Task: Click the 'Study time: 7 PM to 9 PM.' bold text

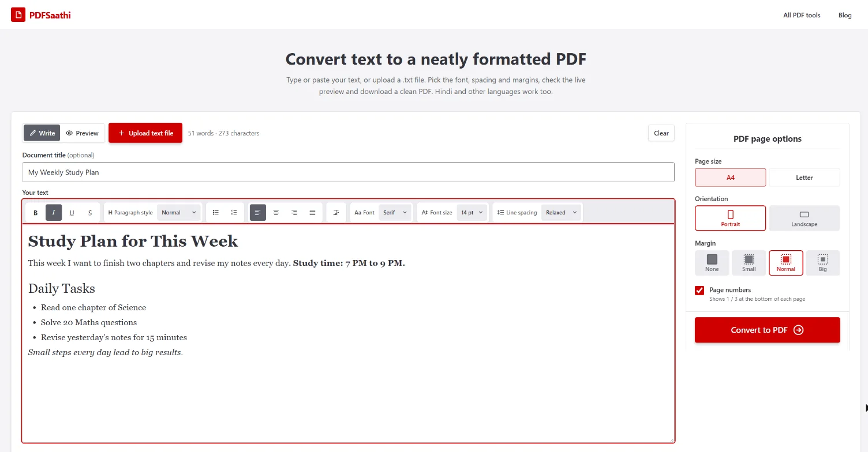Action: [349, 263]
